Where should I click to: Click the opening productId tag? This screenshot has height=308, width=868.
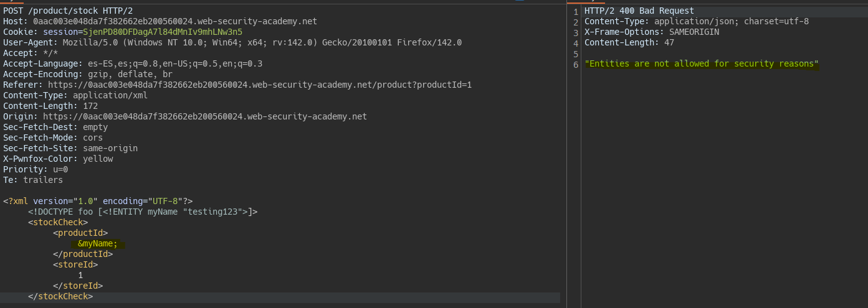point(80,233)
